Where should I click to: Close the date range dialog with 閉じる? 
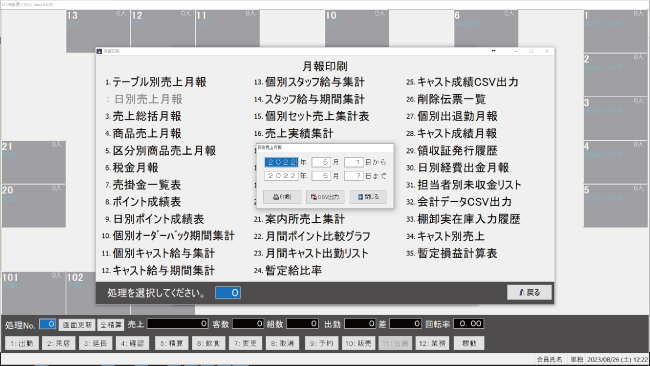click(x=368, y=197)
